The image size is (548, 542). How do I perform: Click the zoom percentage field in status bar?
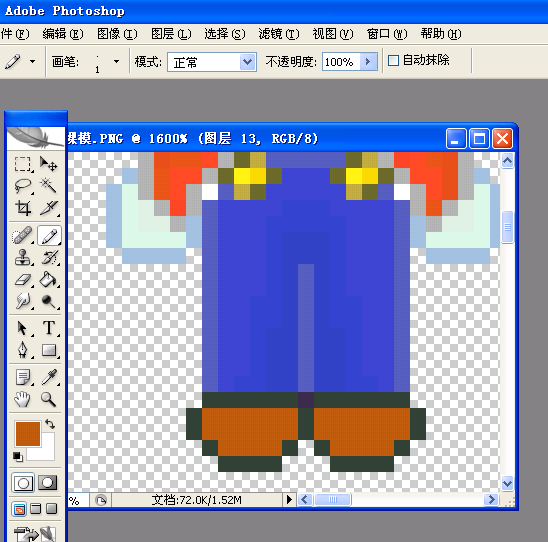pyautogui.click(x=78, y=500)
